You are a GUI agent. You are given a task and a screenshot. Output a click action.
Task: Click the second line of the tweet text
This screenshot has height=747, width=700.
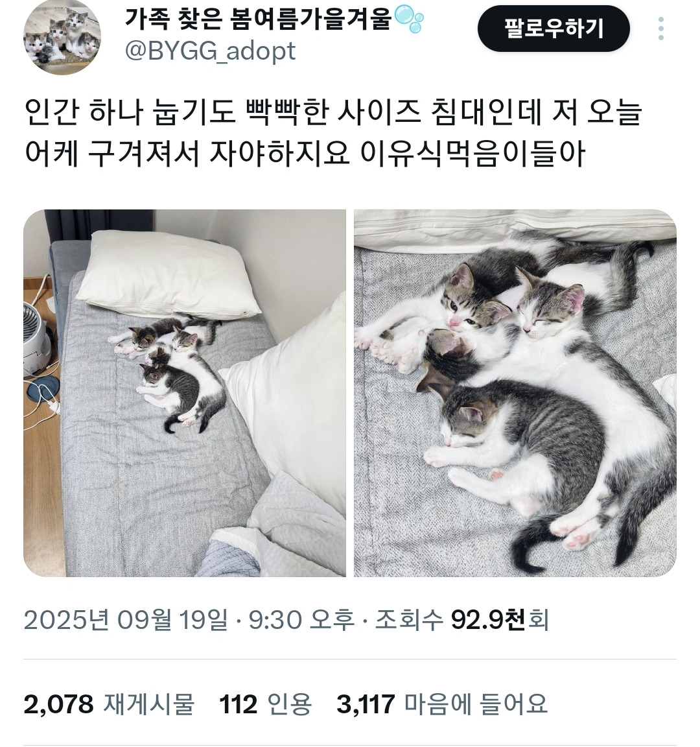(305, 154)
